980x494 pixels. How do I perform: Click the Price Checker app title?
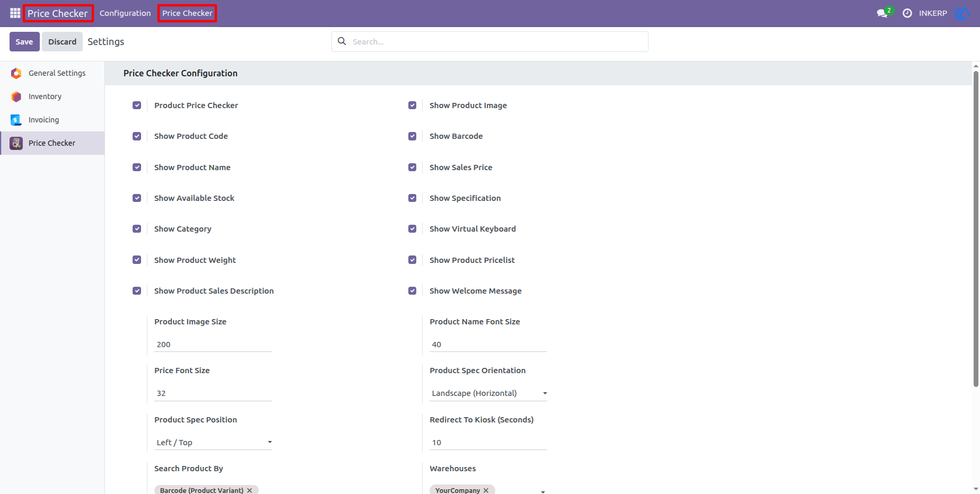58,13
